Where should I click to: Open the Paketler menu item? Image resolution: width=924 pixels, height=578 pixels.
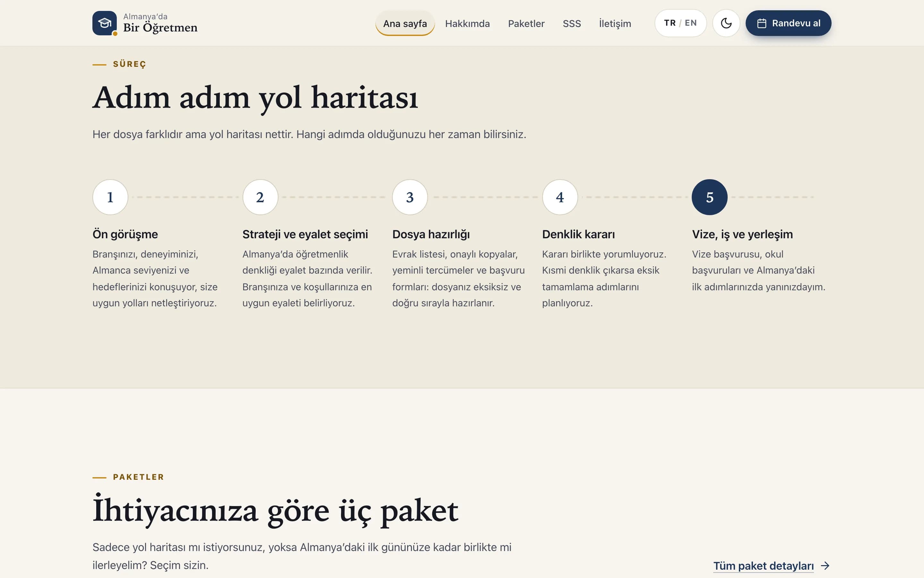coord(526,23)
